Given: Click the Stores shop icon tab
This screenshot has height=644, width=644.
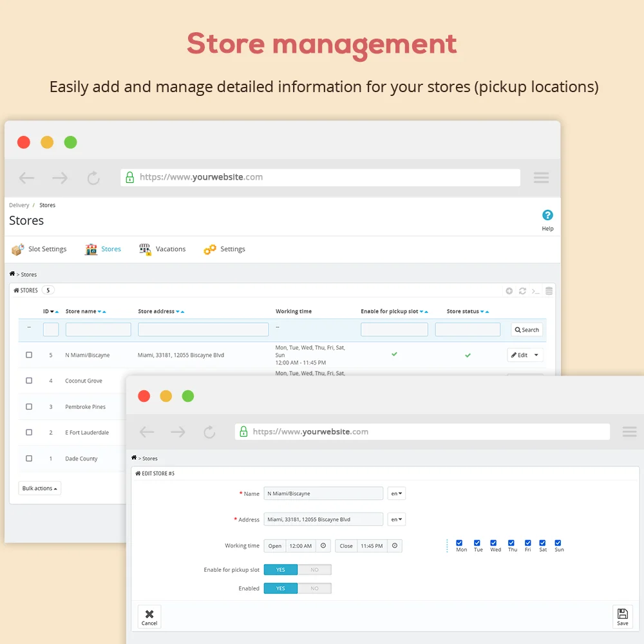Looking at the screenshot, I should pos(91,249).
